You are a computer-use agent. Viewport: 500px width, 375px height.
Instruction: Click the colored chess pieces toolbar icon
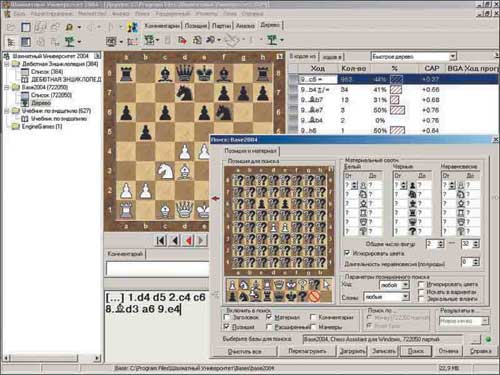coord(133,27)
